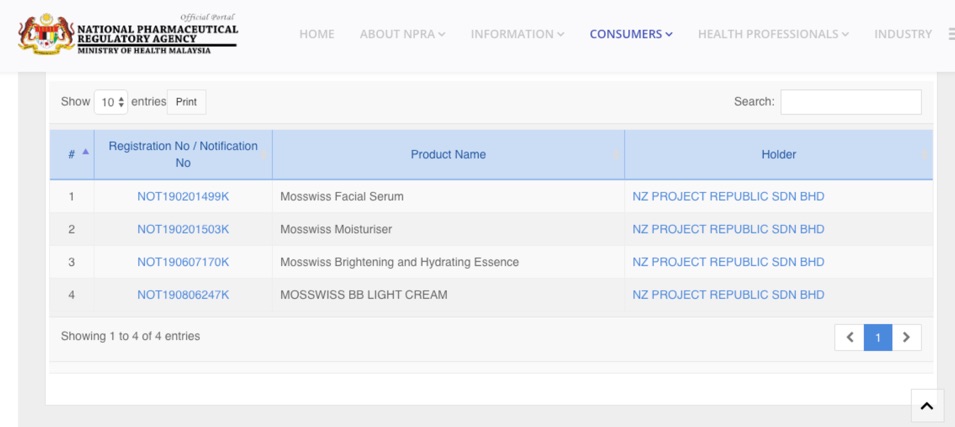Expand the Information menu

coord(517,34)
